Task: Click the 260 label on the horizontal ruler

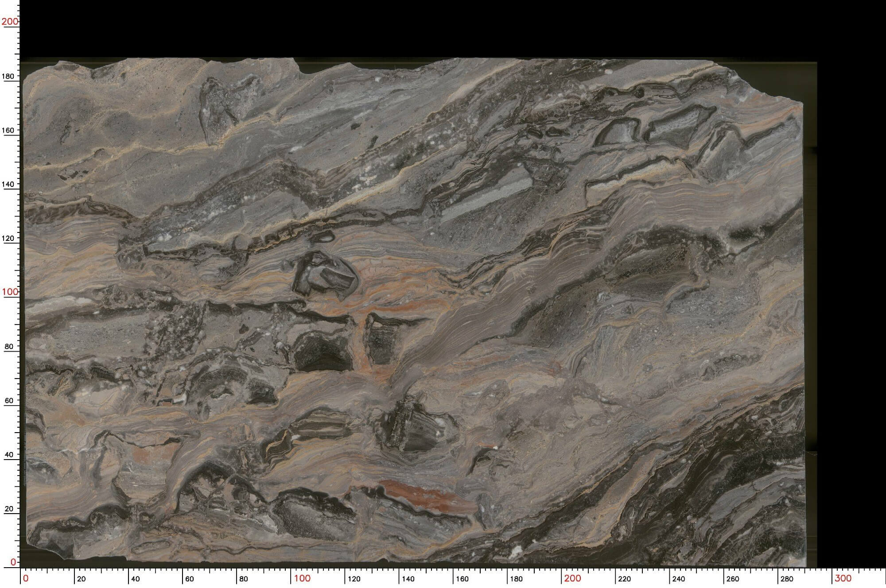Action: [733, 579]
